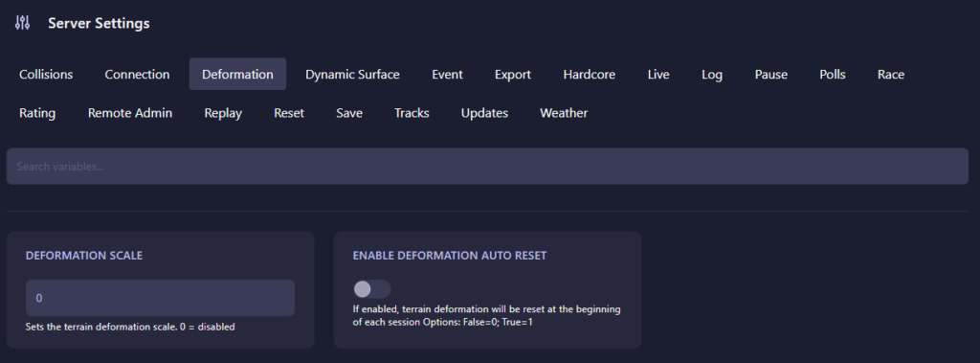Switch to the Race tab

tap(891, 75)
